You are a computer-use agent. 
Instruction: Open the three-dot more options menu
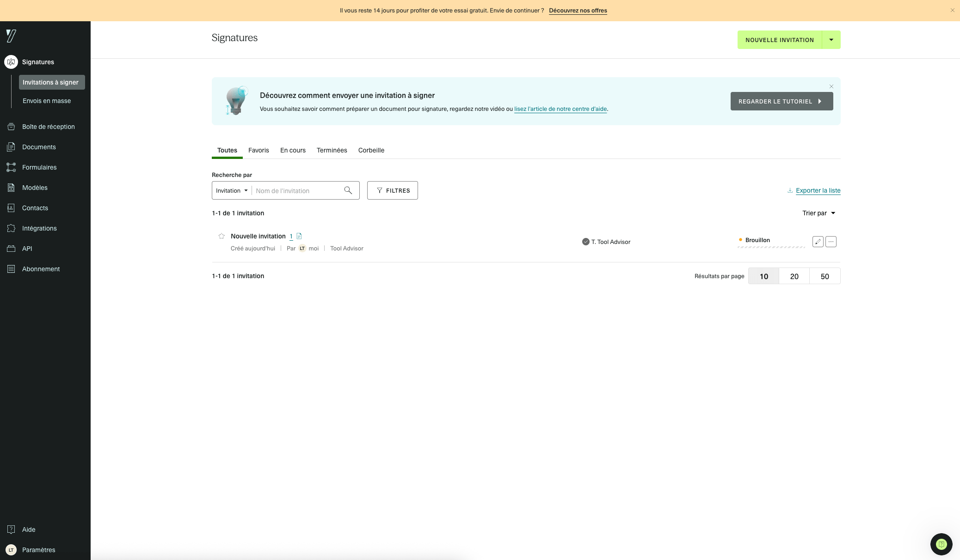pyautogui.click(x=831, y=242)
